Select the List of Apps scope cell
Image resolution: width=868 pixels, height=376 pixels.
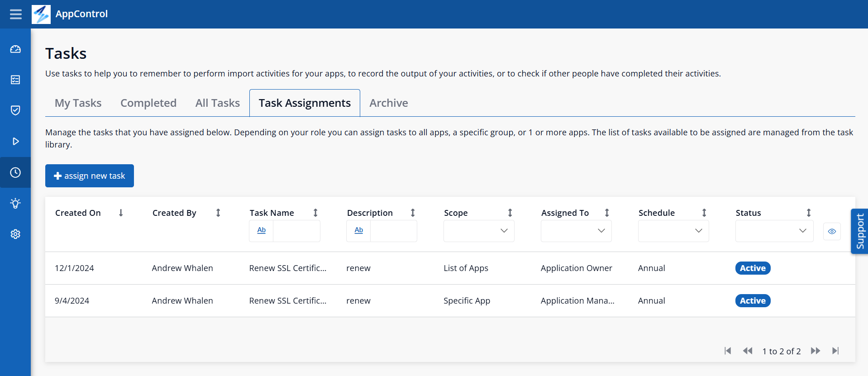(x=466, y=268)
